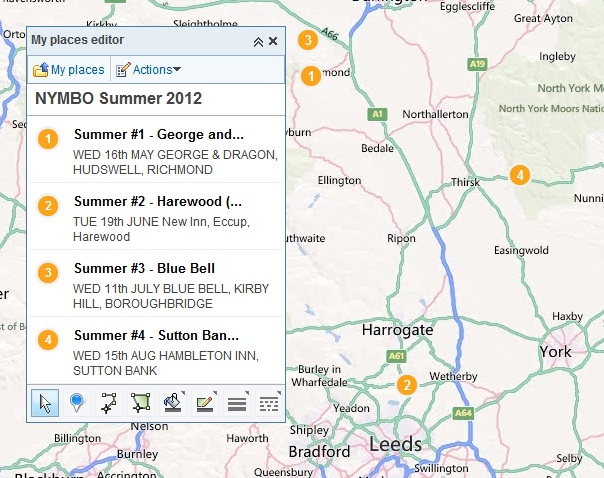This screenshot has height=478, width=604.
Task: Select the draw polygon area tool
Action: pos(140,403)
